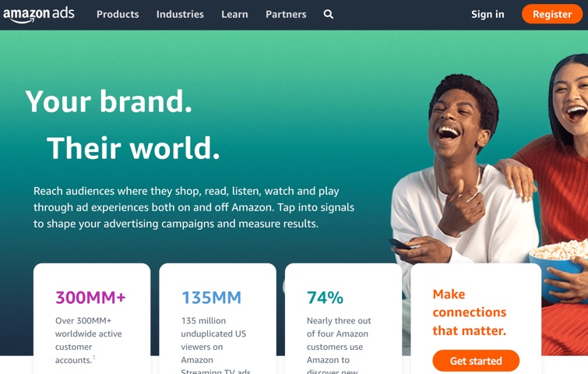Select the 135MM statistic card
The image size is (588, 374).
(x=217, y=319)
